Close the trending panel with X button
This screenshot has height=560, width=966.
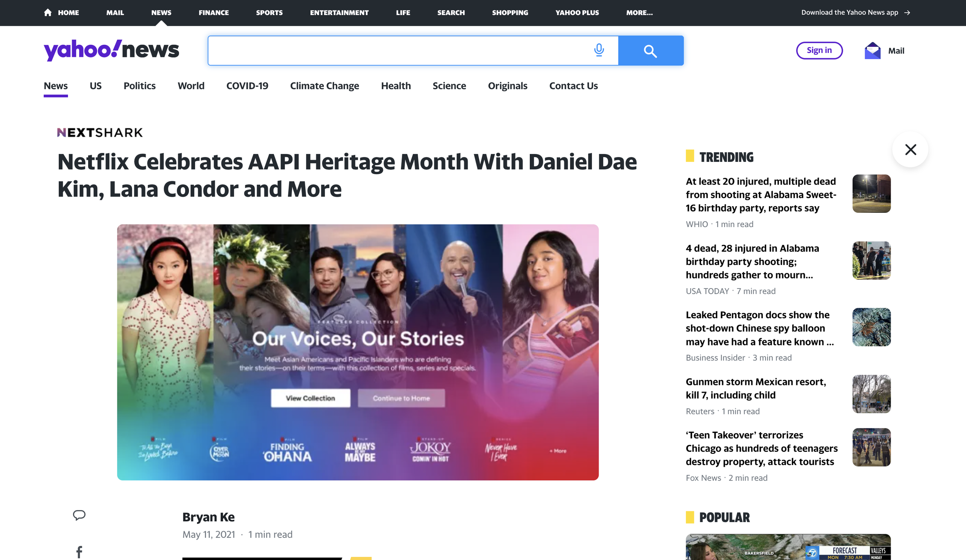click(910, 149)
